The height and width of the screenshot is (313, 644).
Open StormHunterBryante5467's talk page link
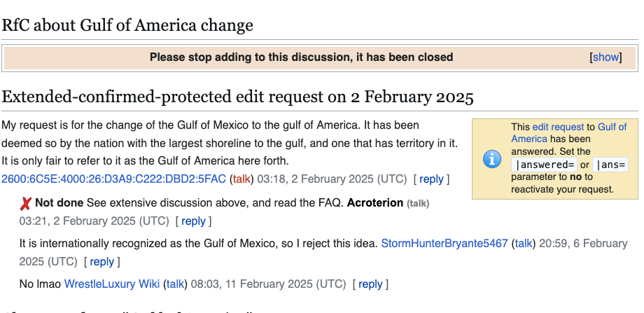[x=523, y=244]
